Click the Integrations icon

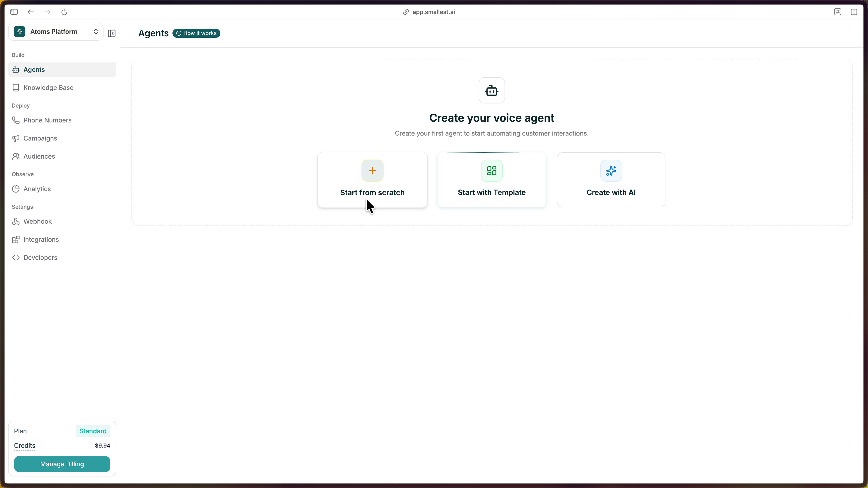click(x=16, y=239)
